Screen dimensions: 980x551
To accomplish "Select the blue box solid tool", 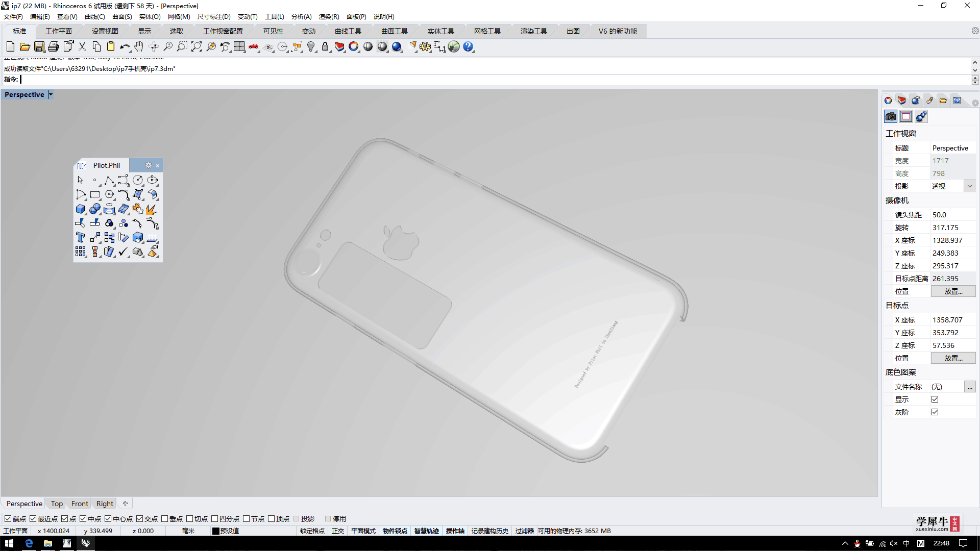I will pos(81,209).
